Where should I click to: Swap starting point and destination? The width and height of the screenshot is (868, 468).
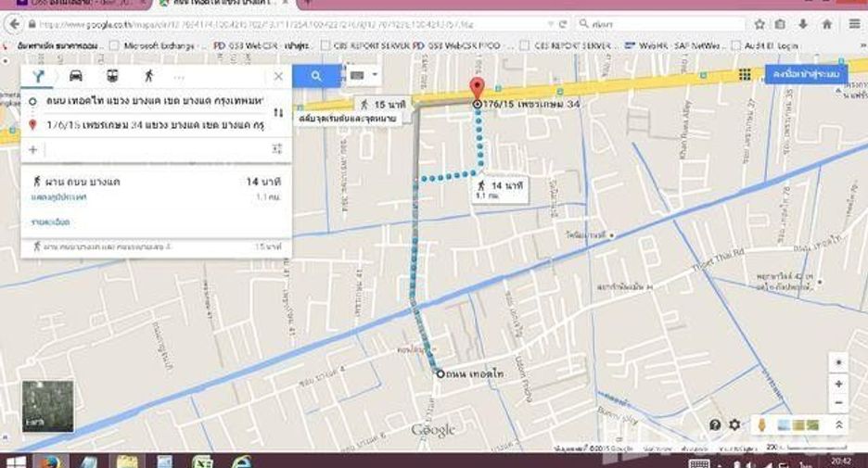click(x=278, y=113)
